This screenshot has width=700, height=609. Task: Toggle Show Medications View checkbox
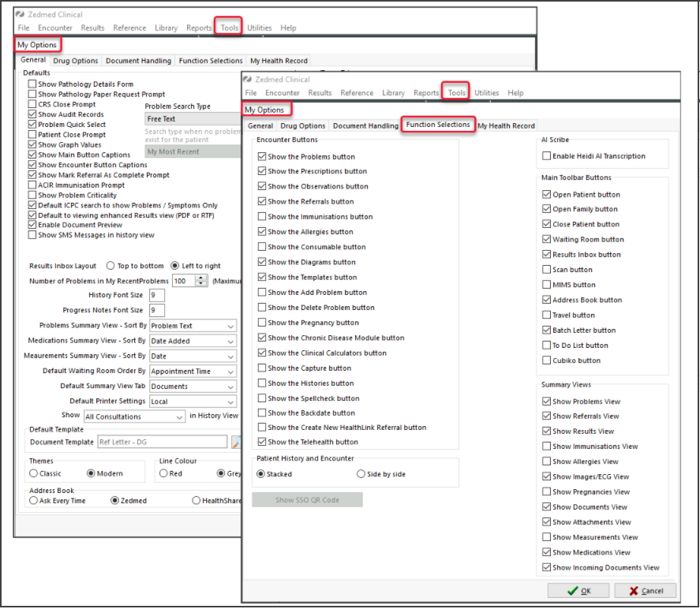pyautogui.click(x=546, y=552)
